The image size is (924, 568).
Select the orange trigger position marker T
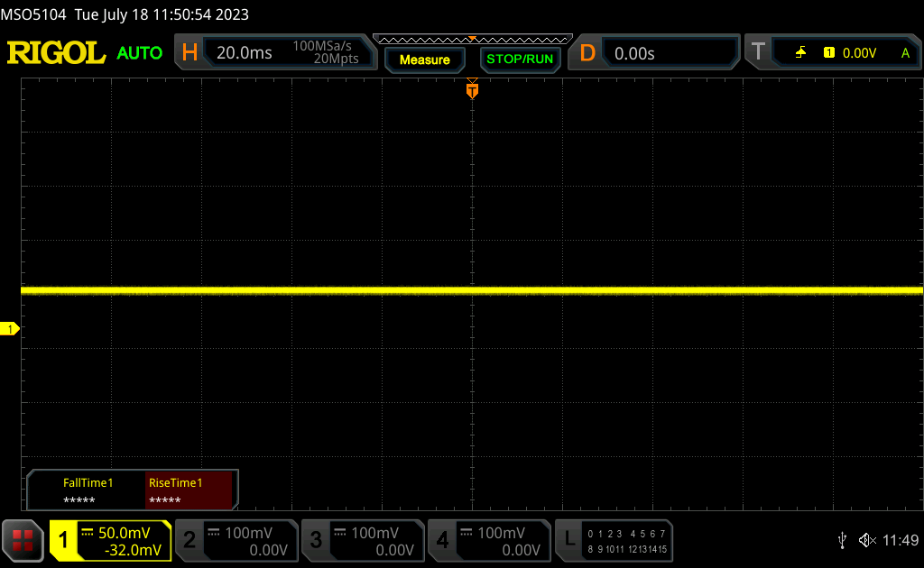[472, 90]
